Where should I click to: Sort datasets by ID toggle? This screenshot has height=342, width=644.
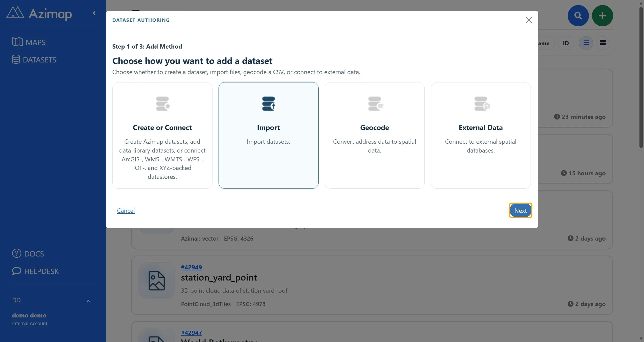[x=566, y=43]
